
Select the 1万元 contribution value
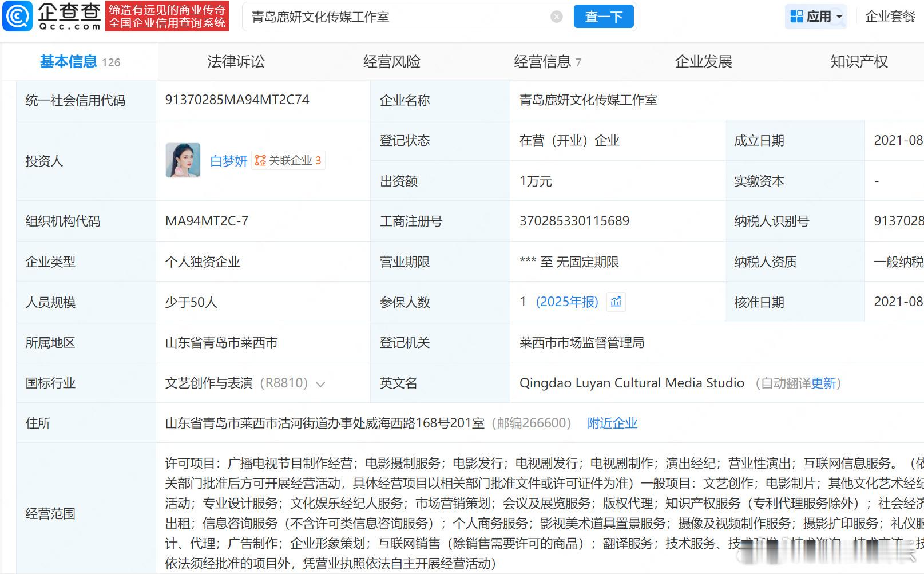click(536, 181)
